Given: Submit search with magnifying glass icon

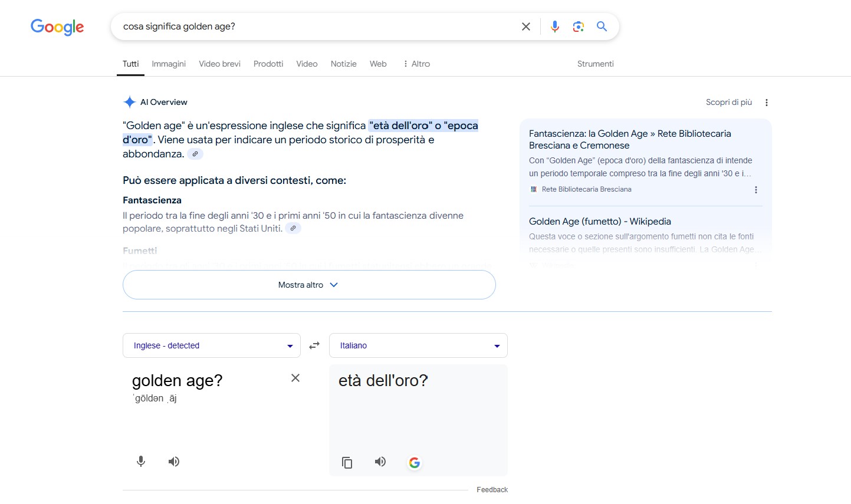Looking at the screenshot, I should (602, 27).
